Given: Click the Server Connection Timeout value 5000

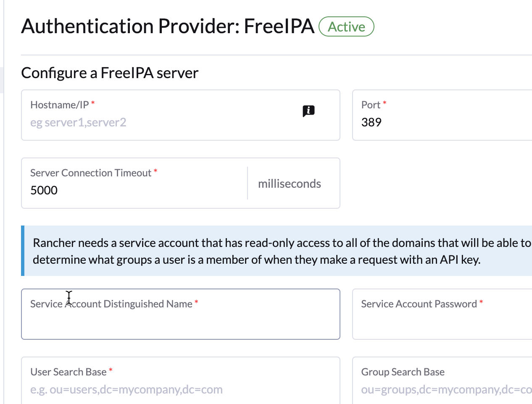Looking at the screenshot, I should 44,190.
